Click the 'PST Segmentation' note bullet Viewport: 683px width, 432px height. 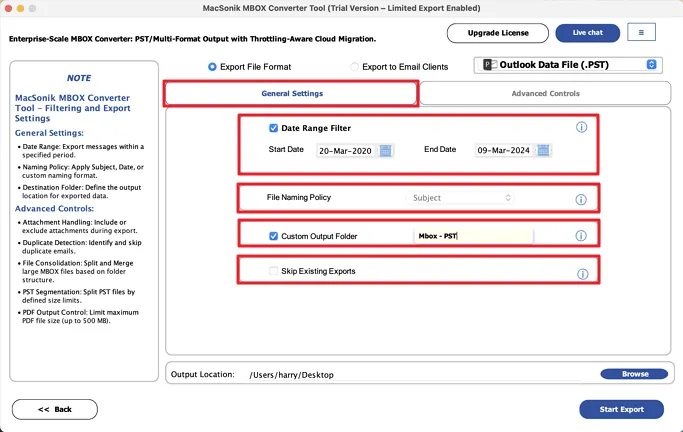tap(78, 296)
